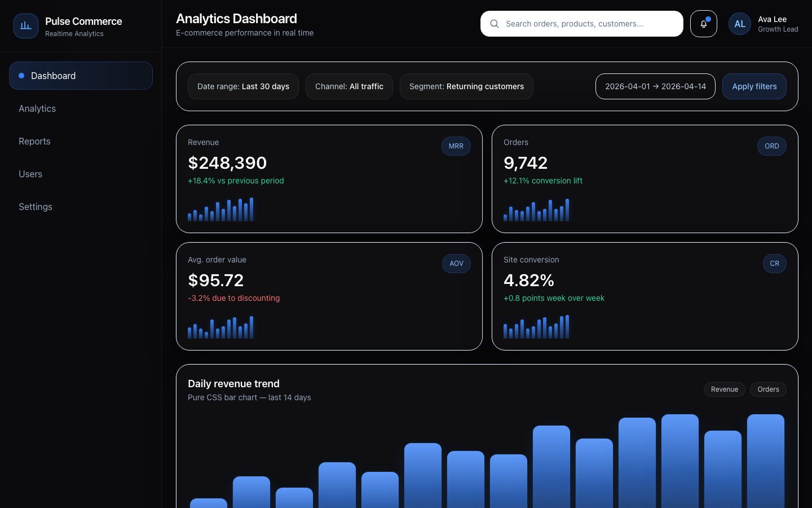
Task: Open the date span 2026-04-01 to 2026-04-14
Action: (655, 86)
